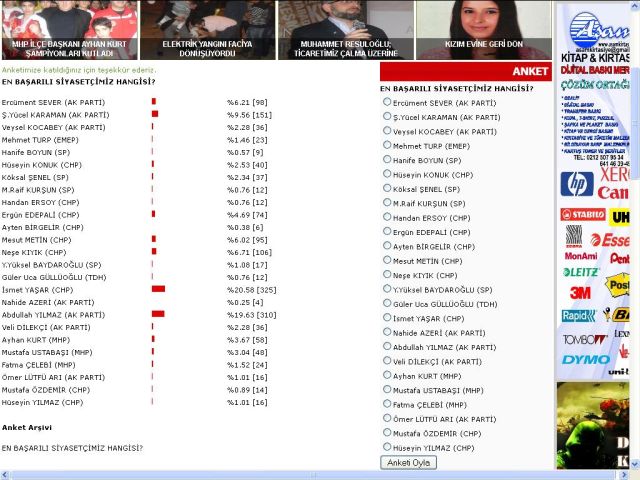Image resolution: width=640 pixels, height=480 pixels.
Task: Click the Rapid brand logo
Action: tap(579, 315)
